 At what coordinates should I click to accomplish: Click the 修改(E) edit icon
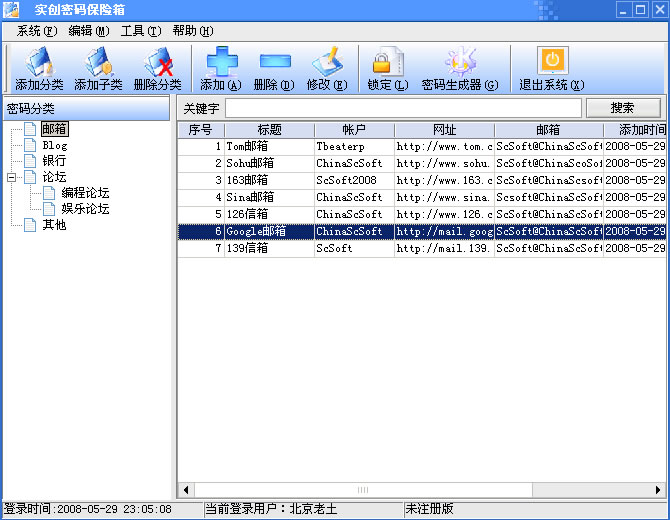point(327,62)
